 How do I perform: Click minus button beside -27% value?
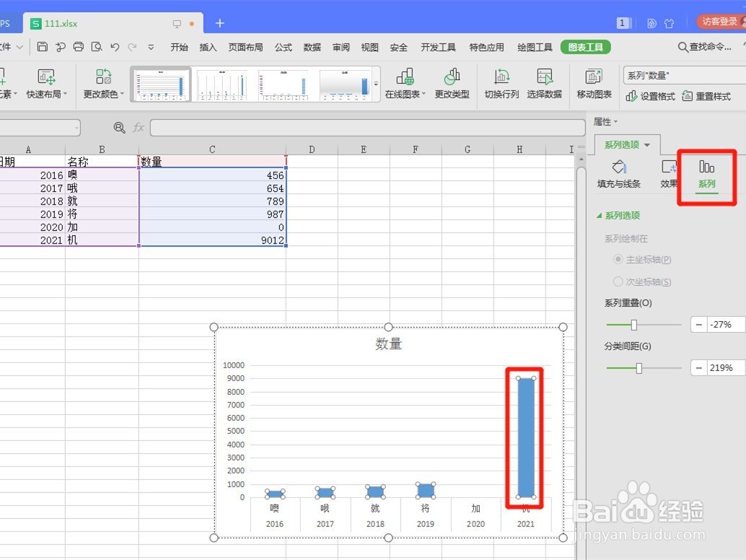click(698, 325)
